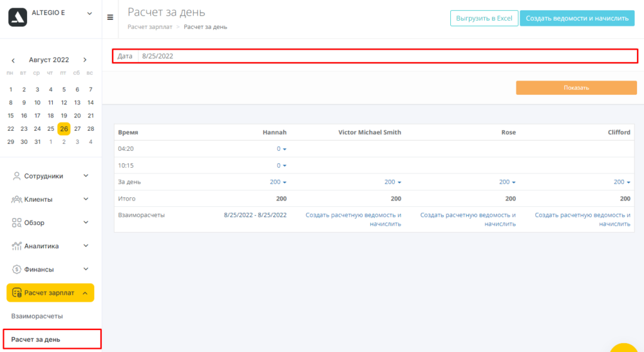Click Выгрузить в Excel button
The height and width of the screenshot is (352, 644).
tap(484, 18)
